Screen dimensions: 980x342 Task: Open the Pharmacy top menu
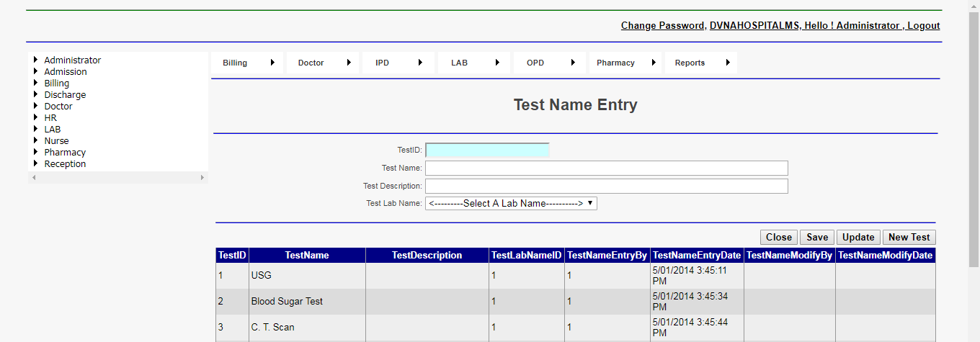coord(625,63)
